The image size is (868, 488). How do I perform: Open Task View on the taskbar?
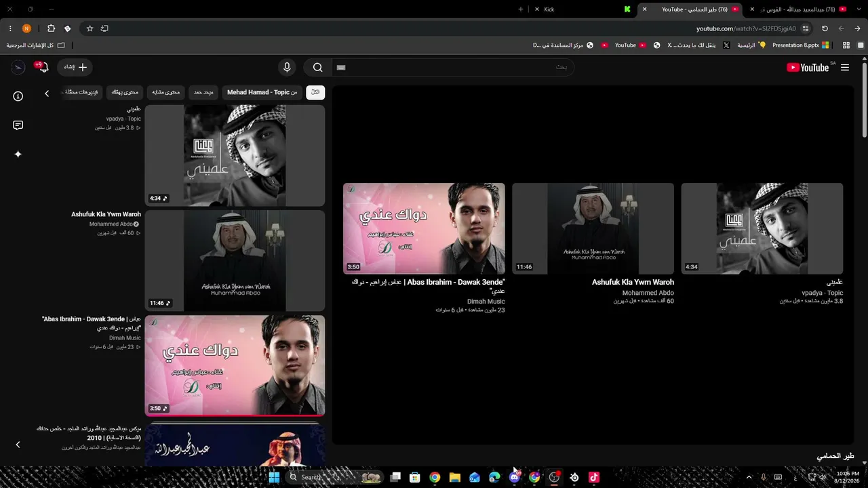(x=395, y=477)
